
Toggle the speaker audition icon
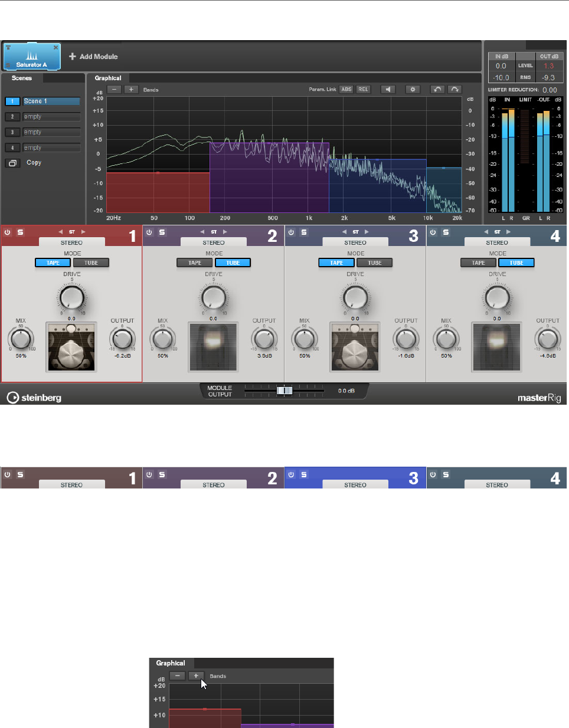point(387,90)
